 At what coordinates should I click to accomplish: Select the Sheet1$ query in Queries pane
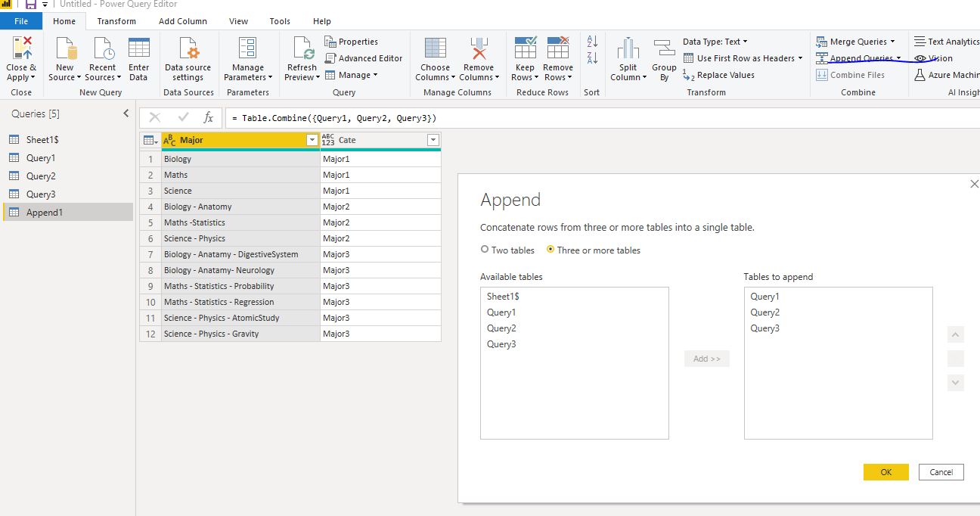click(x=68, y=140)
